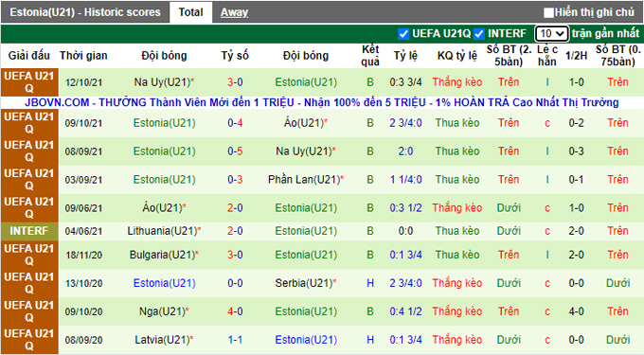Enable the Hiển thị ghi chú checkbox
This screenshot has width=644, height=355.
click(548, 12)
